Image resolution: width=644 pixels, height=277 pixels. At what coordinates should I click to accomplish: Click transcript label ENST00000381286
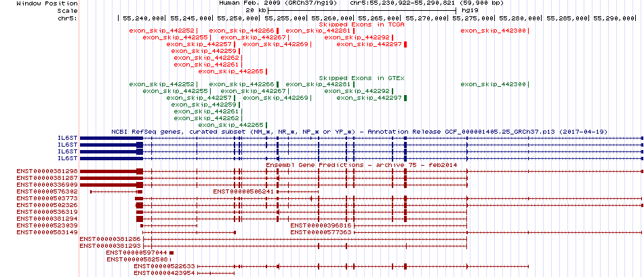110,239
